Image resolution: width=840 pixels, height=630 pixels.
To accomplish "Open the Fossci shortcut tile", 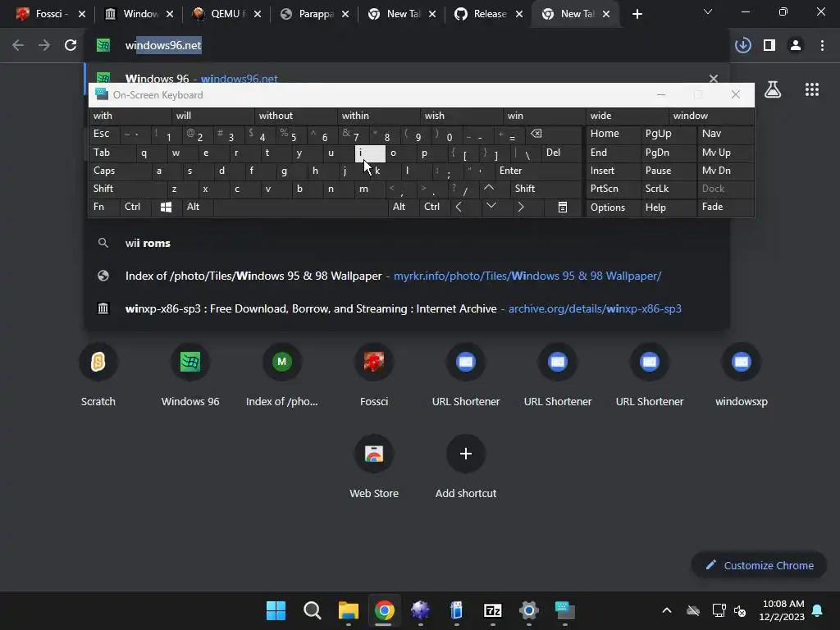I will pyautogui.click(x=374, y=373).
